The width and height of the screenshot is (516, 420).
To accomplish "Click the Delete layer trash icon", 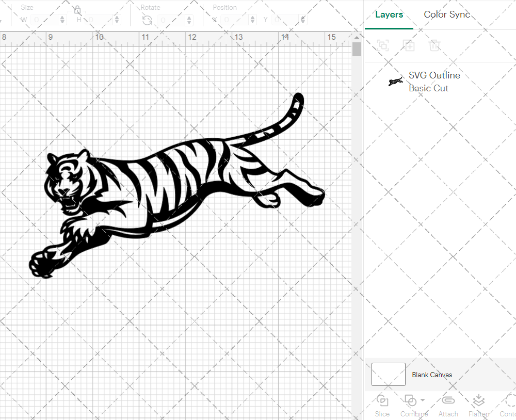I will pos(434,45).
